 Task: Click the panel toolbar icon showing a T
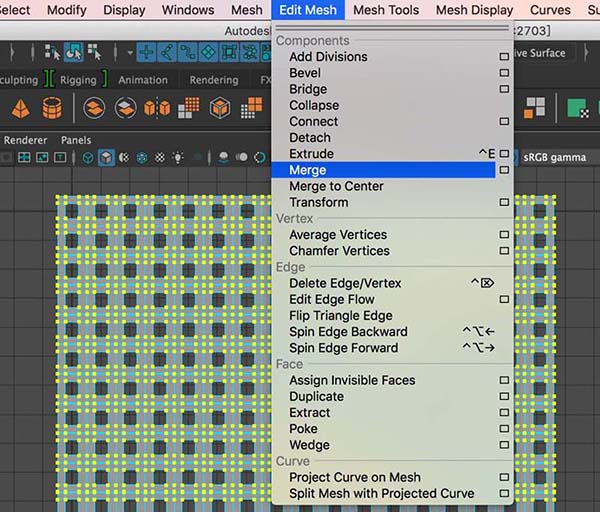[x=60, y=157]
